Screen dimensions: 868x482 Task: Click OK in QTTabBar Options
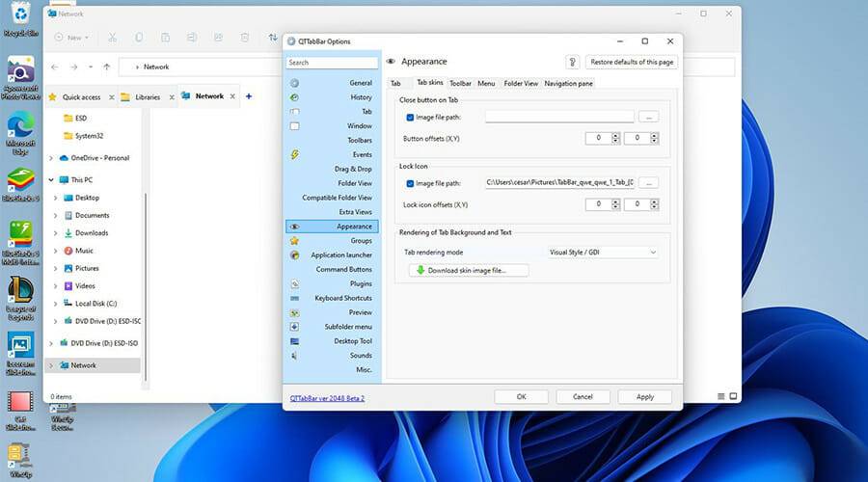521,397
